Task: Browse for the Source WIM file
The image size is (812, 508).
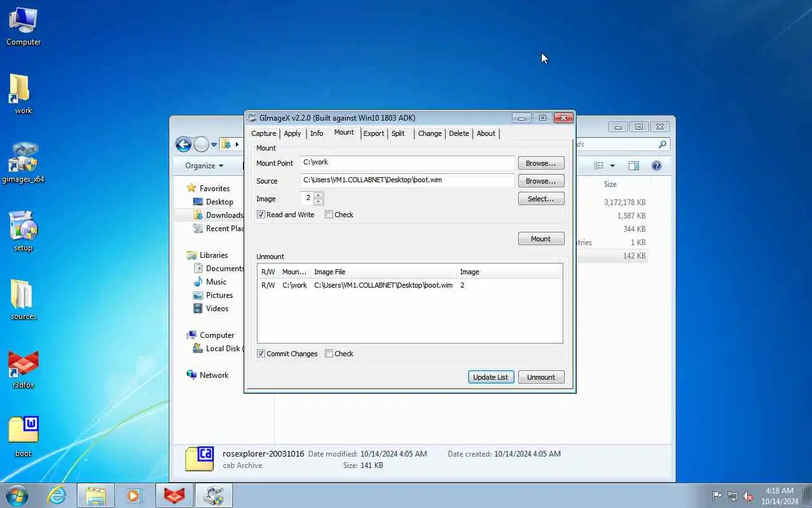Action: coord(541,181)
